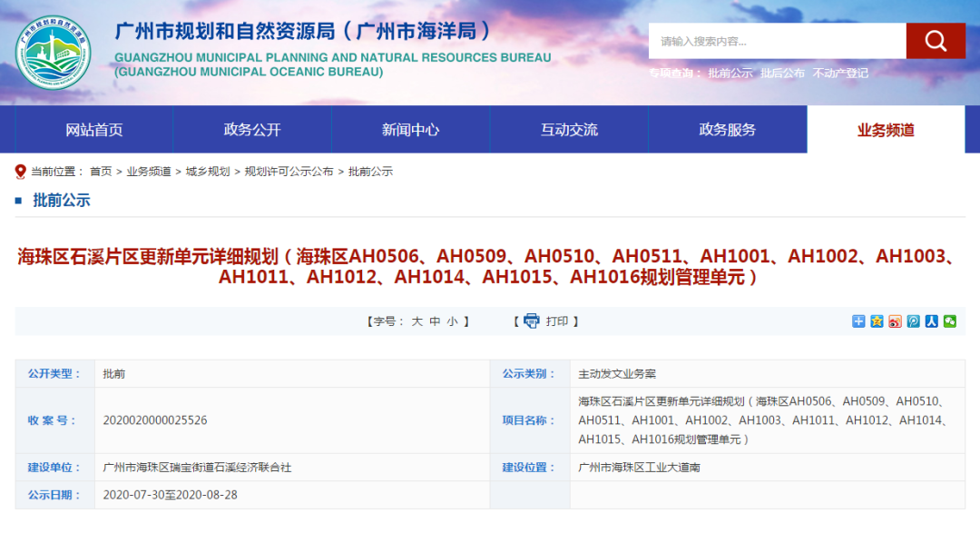This screenshot has height=533, width=980.
Task: Click date range 2020-07-30至2020-08-28
Action: pyautogui.click(x=170, y=495)
